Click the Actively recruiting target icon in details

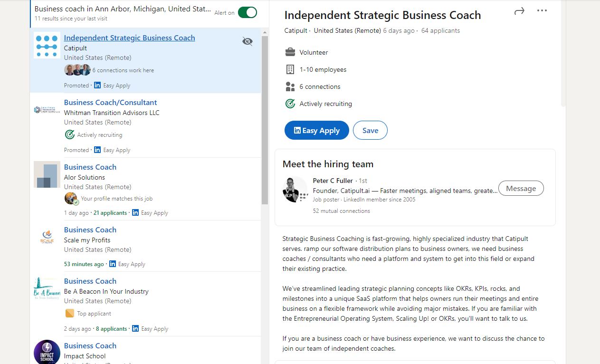[x=290, y=104]
